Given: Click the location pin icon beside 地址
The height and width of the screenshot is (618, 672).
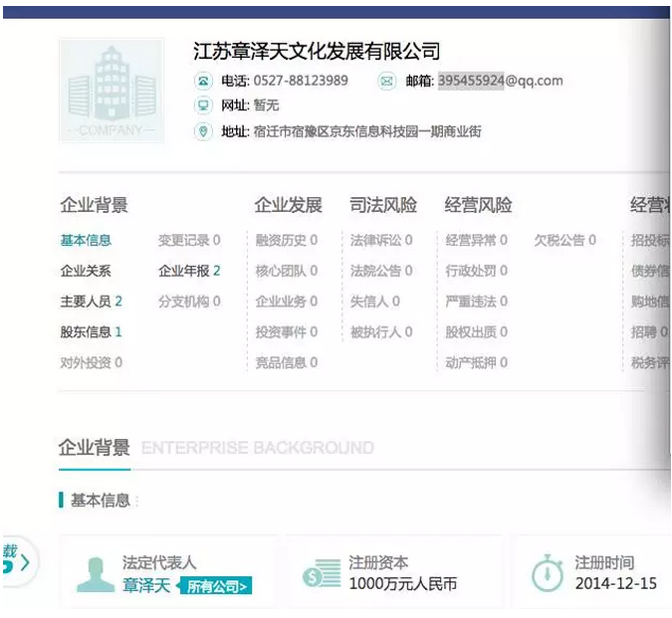Looking at the screenshot, I should (x=203, y=131).
